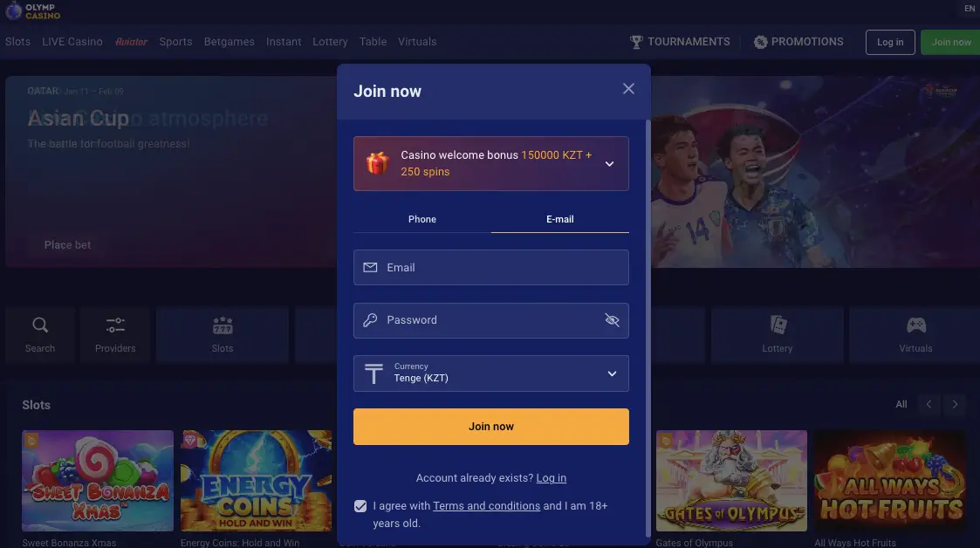This screenshot has width=980, height=548.
Task: Follow the Log in link in dialog
Action: [x=551, y=478]
